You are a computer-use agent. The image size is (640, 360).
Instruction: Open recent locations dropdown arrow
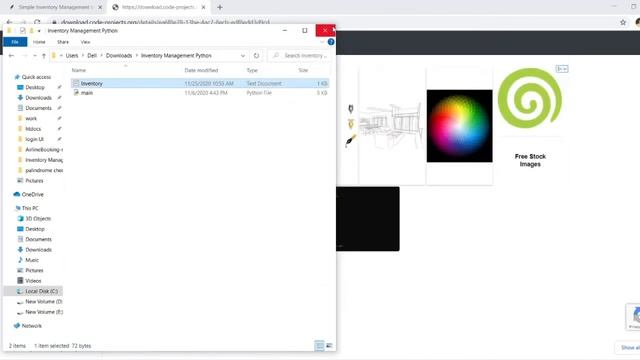point(35,56)
